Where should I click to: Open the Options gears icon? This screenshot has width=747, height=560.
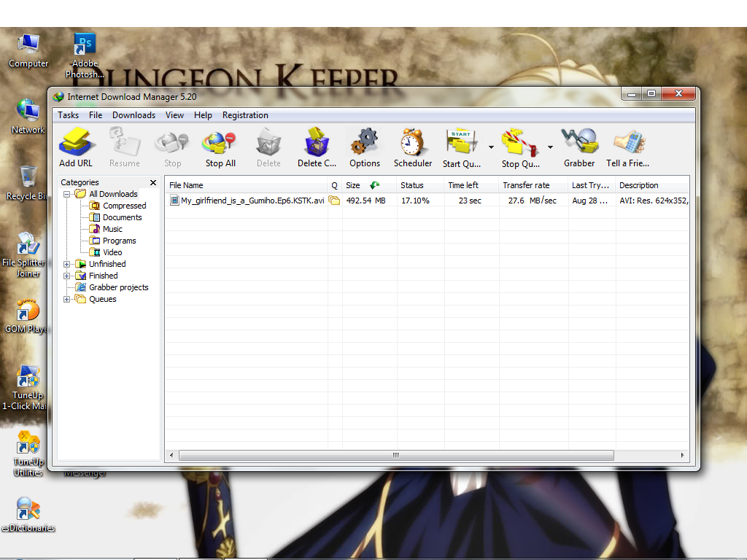[365, 142]
